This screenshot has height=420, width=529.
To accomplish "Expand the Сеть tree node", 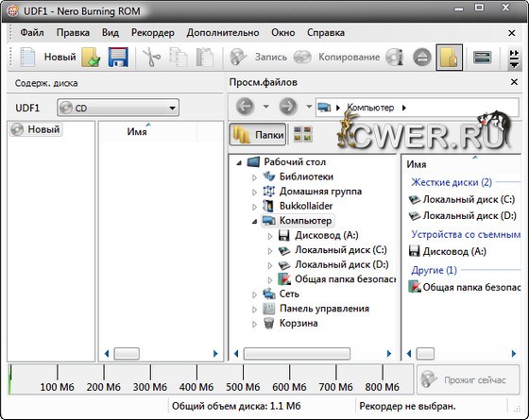I will (x=255, y=294).
